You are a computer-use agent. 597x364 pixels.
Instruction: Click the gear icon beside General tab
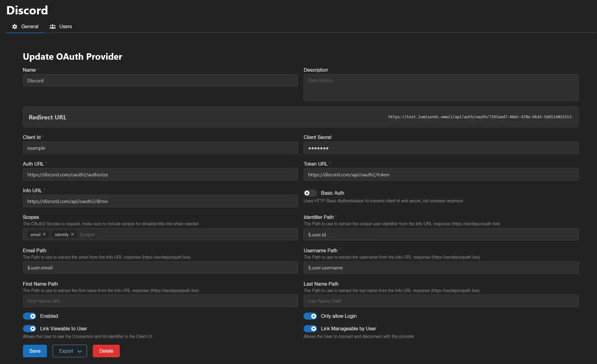[14, 26]
